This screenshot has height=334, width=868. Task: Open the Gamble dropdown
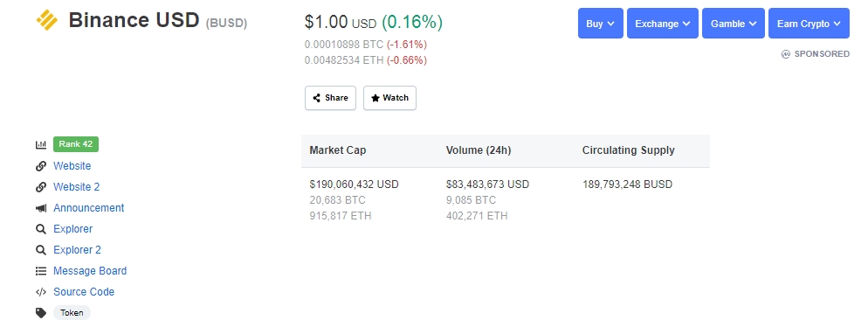[x=734, y=24]
